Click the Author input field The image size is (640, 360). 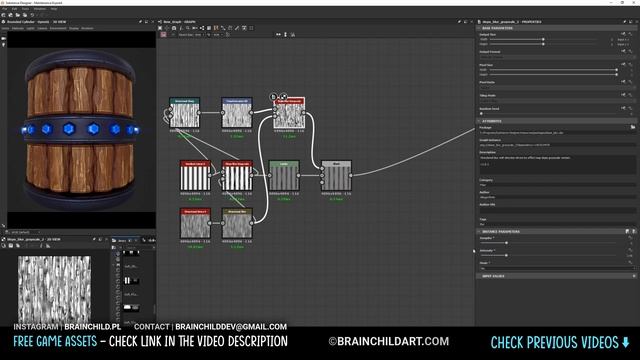[557, 197]
